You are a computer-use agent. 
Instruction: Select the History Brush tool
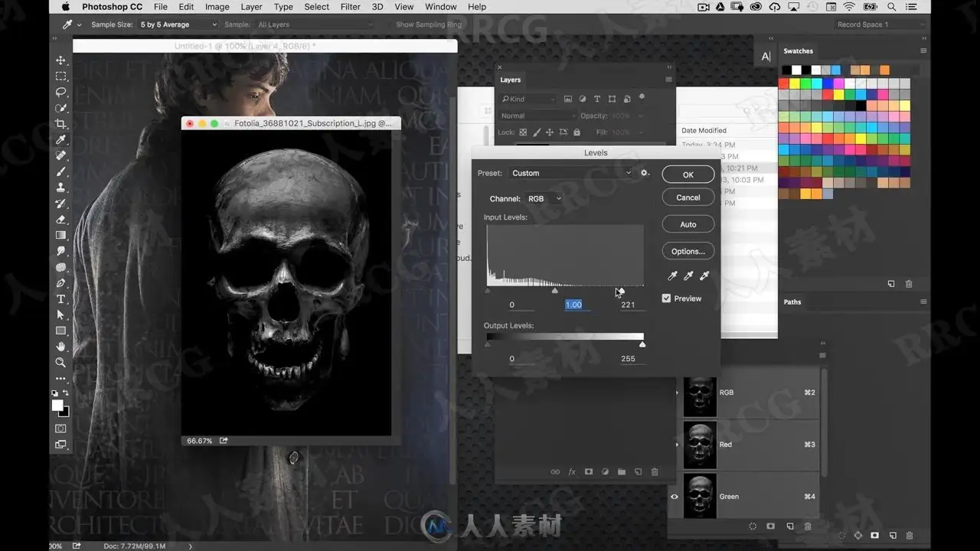[x=61, y=204]
